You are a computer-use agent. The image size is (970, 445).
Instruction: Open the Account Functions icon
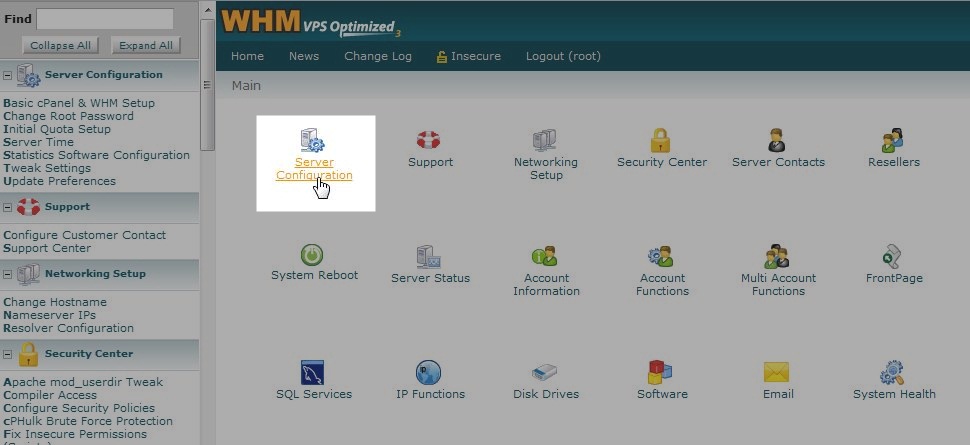tap(660, 256)
